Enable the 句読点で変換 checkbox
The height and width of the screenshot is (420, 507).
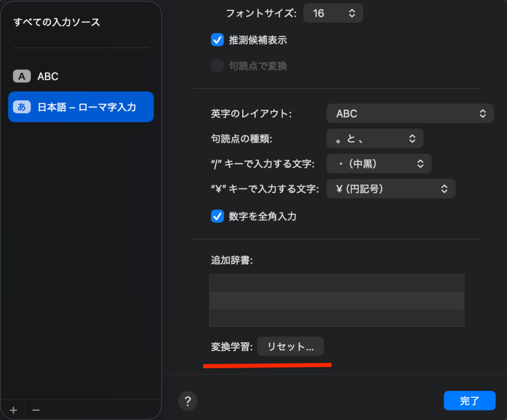(x=217, y=65)
